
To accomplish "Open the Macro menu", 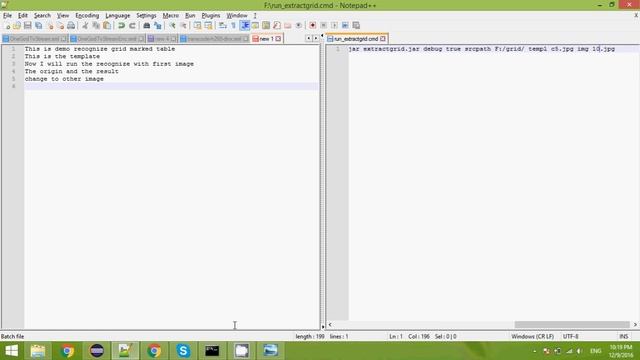I will (x=171, y=16).
